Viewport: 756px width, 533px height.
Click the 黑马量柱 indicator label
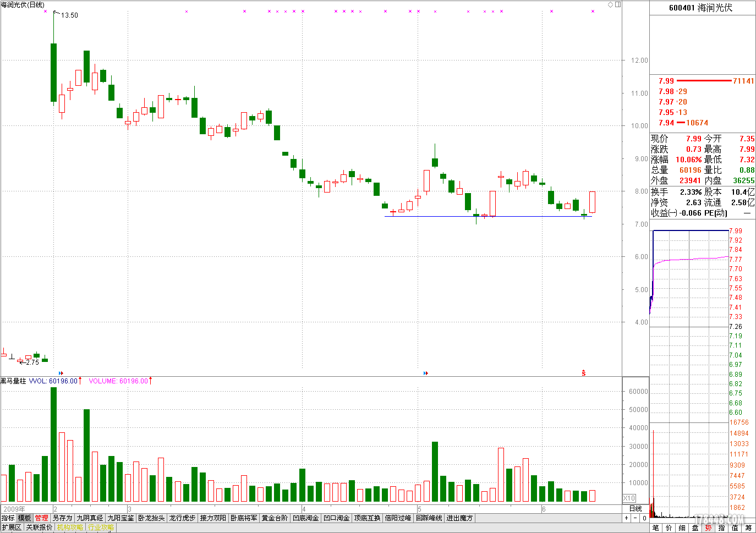[13, 381]
